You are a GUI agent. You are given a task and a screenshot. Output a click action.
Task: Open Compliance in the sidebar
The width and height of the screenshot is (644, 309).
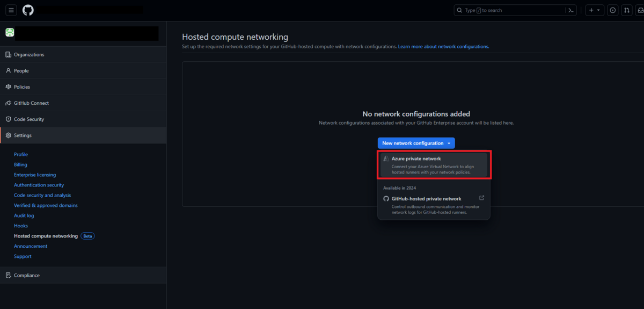pyautogui.click(x=83, y=275)
